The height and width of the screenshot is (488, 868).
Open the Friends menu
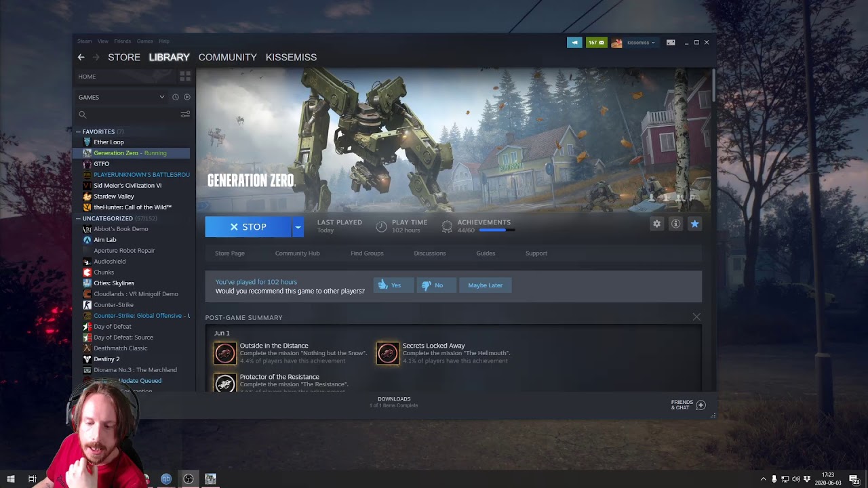coord(123,41)
